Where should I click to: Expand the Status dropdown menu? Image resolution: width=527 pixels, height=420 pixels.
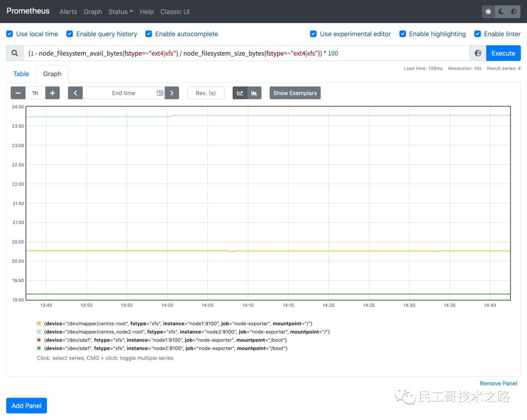tap(121, 12)
